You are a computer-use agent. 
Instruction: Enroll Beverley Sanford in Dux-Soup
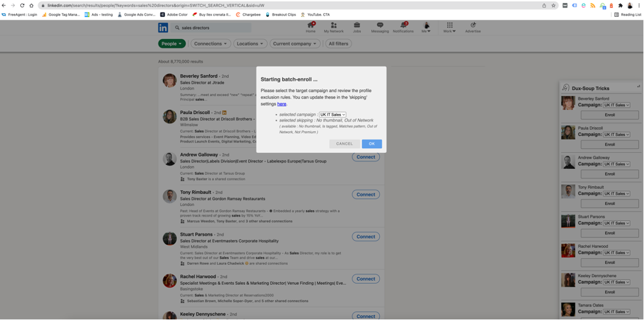tap(609, 115)
